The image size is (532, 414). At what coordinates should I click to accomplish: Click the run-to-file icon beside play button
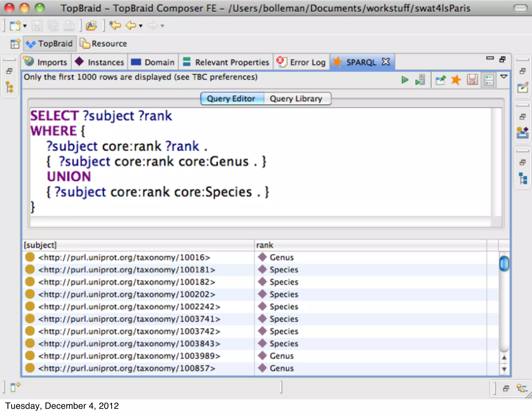[x=420, y=80]
